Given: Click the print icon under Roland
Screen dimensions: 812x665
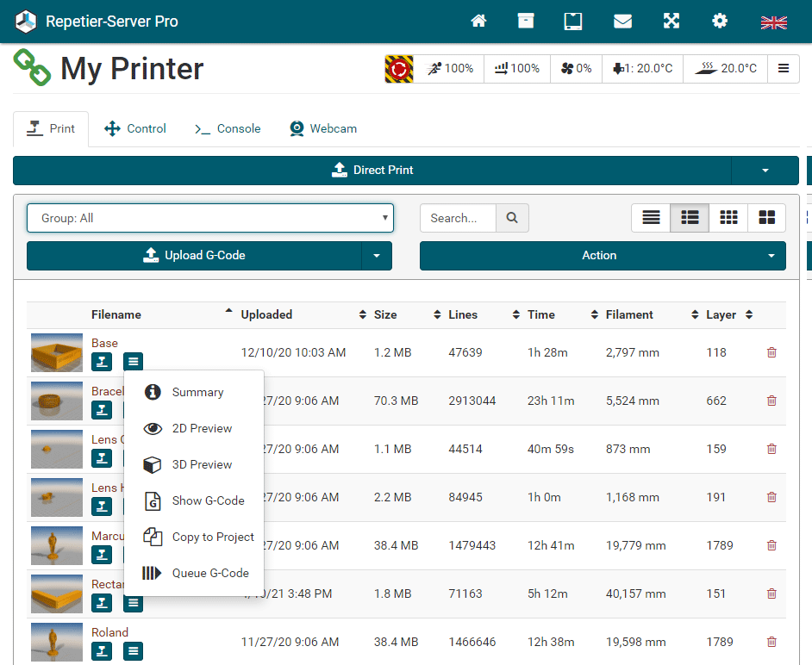Looking at the screenshot, I should click(x=103, y=651).
